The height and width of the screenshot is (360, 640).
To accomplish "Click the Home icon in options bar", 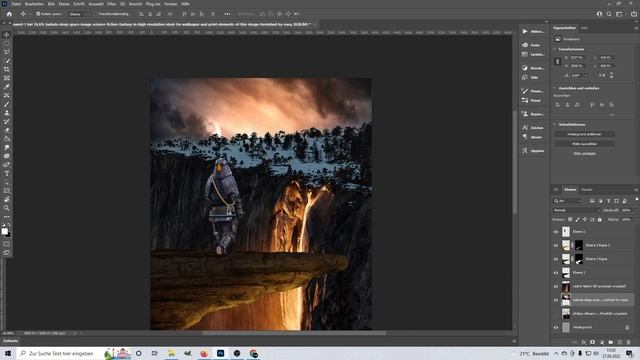I will tap(9, 14).
